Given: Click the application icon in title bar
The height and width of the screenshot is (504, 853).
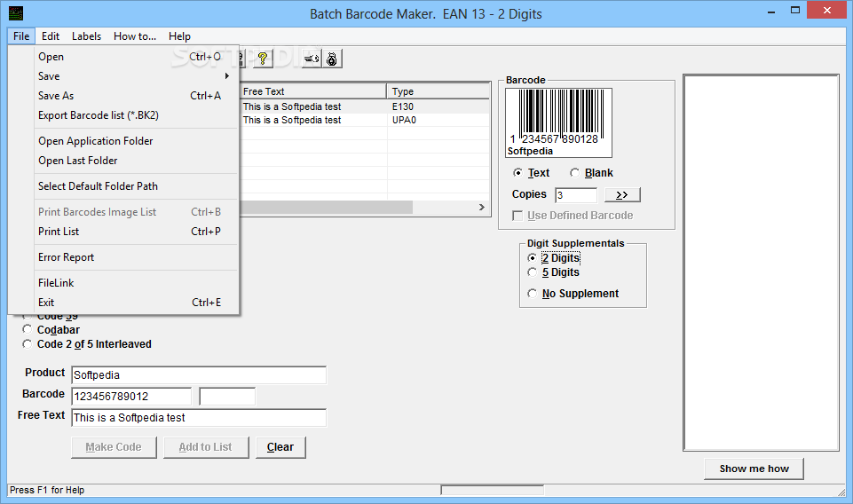Looking at the screenshot, I should point(16,13).
